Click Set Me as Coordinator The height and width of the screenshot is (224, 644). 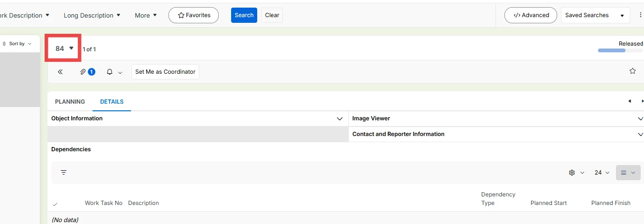click(165, 72)
